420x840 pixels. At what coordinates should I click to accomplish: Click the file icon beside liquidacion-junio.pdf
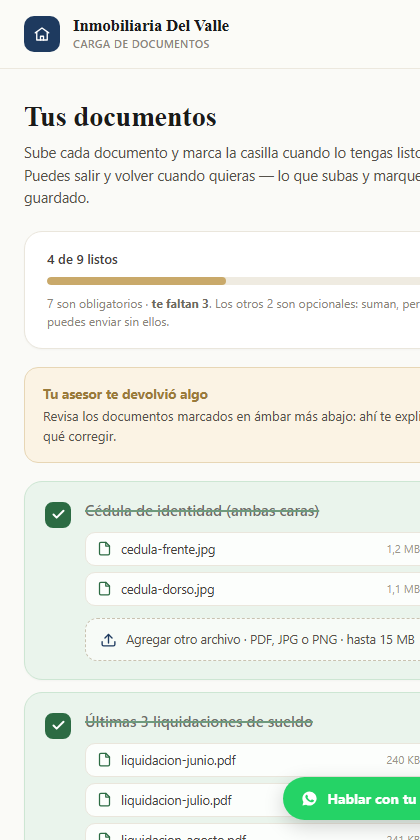[104, 760]
